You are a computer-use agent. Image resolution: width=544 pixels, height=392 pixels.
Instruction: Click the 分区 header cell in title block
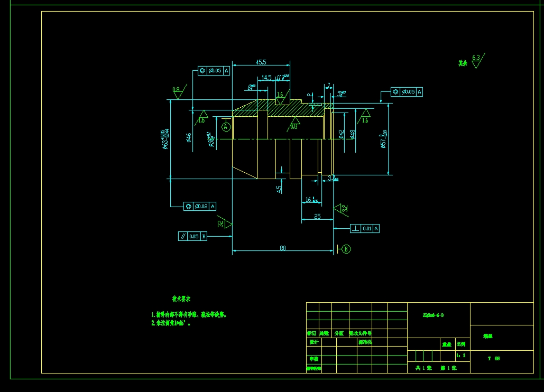(x=339, y=333)
